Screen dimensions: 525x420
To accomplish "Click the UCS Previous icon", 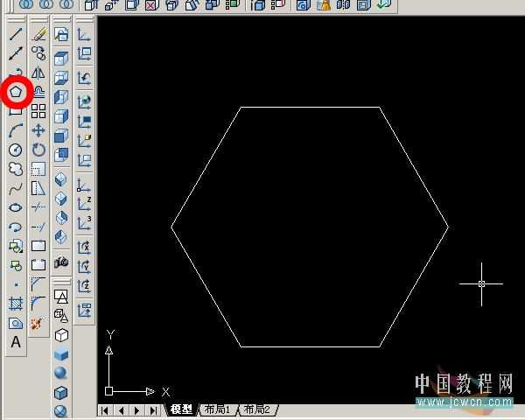I will [84, 78].
